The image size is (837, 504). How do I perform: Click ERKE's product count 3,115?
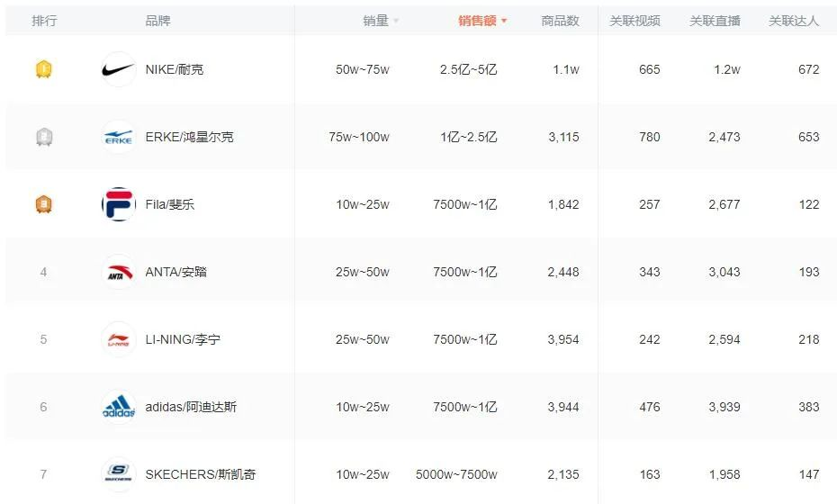[x=563, y=137]
